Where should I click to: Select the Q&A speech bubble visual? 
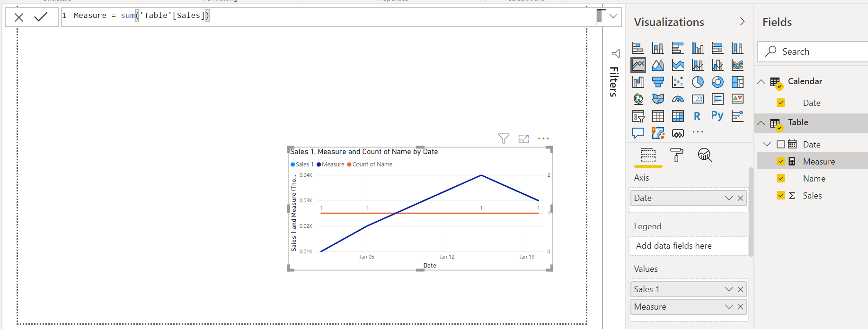(638, 133)
